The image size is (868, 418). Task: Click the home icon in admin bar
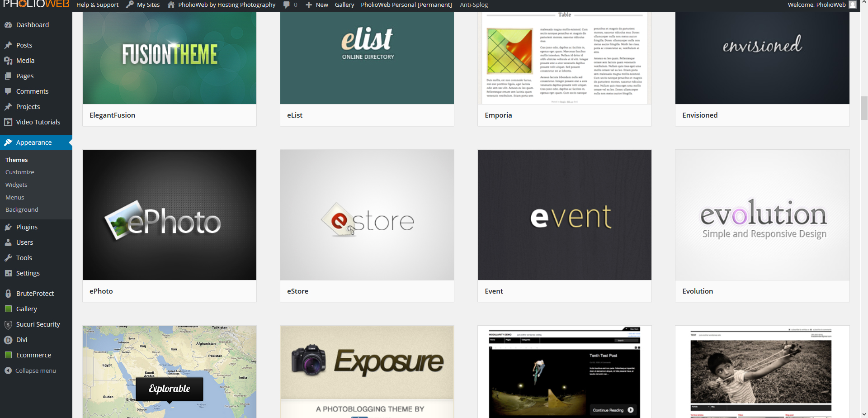(171, 5)
